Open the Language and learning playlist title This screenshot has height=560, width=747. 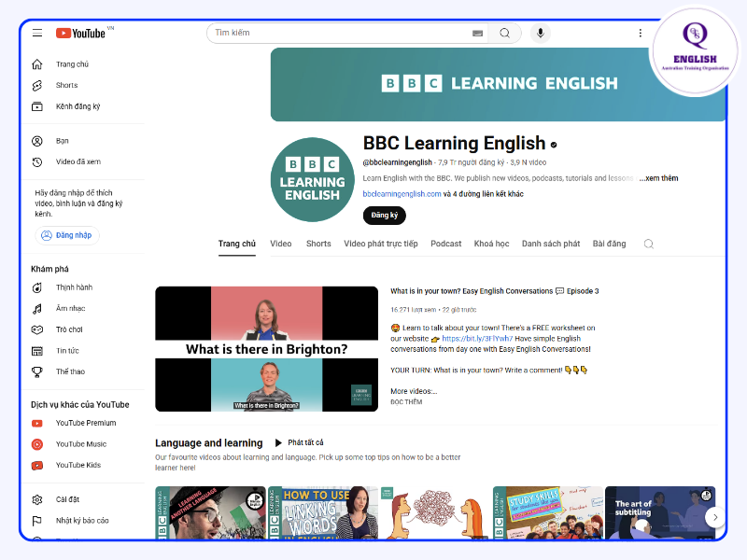click(208, 442)
